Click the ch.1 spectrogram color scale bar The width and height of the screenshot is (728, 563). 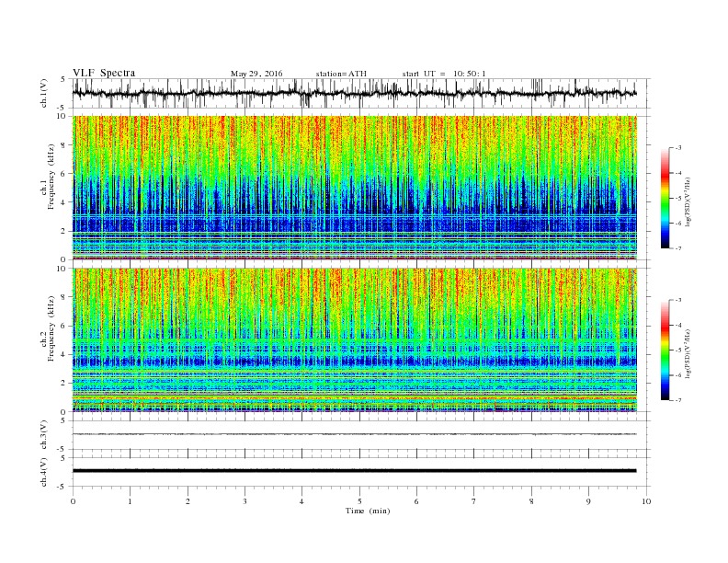665,198
